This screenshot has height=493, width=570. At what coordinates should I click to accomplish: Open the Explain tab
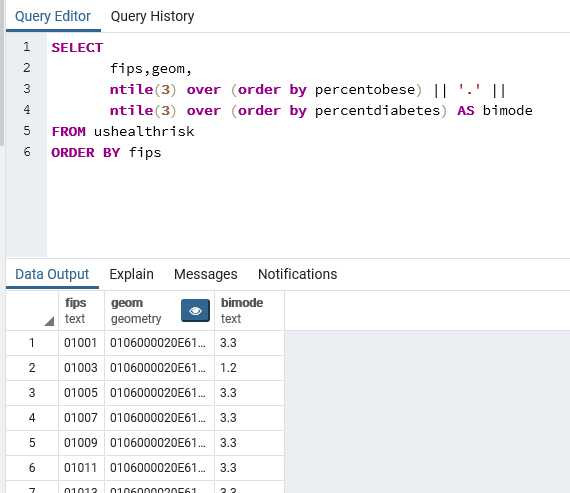(x=131, y=274)
